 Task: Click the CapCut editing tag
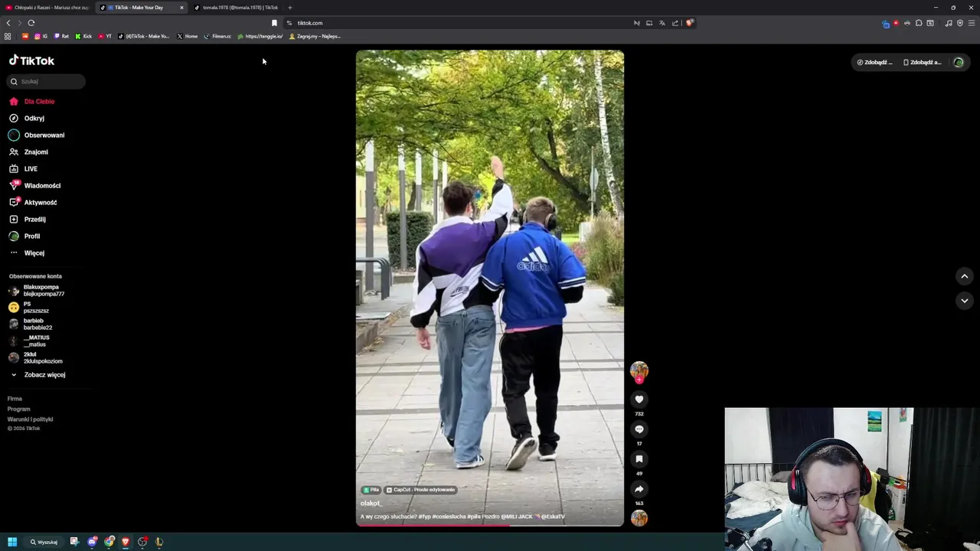(421, 490)
